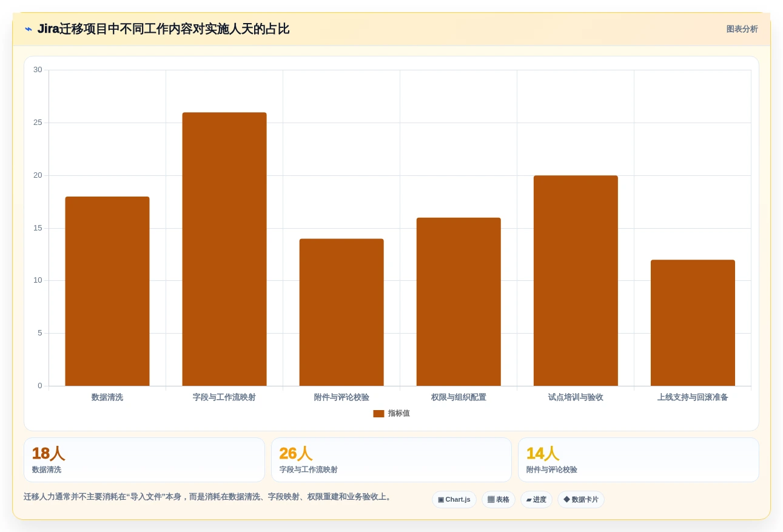Click the 表格 tag button

tap(499, 500)
